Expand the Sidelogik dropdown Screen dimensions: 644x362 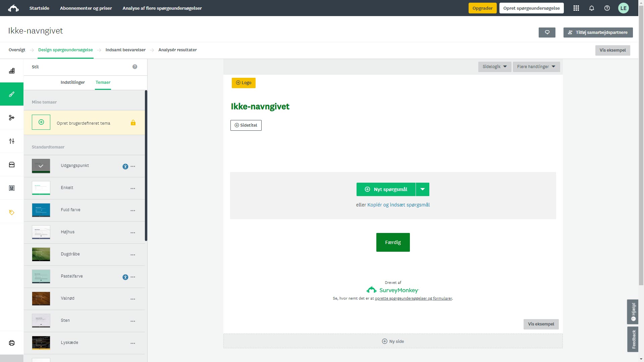pyautogui.click(x=495, y=67)
